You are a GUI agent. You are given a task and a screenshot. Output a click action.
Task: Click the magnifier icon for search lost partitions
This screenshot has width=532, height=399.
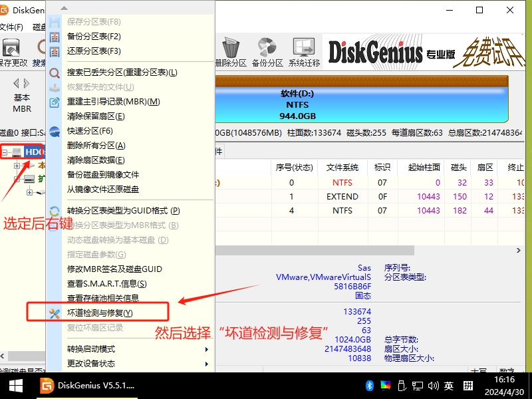coord(55,73)
